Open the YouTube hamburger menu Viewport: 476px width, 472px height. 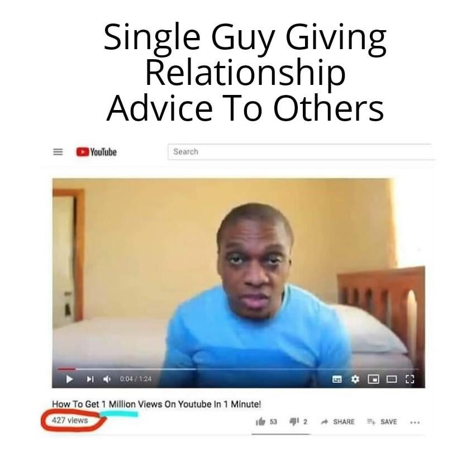(58, 152)
